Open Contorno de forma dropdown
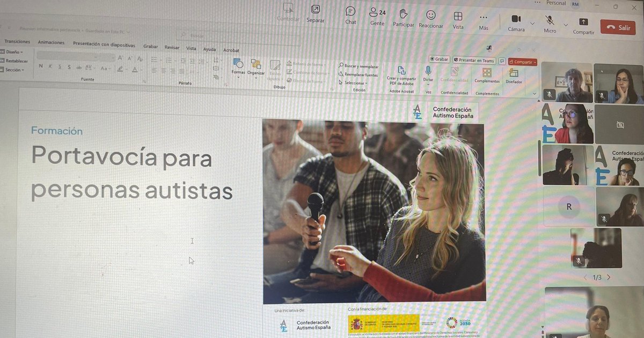Image resolution: width=644 pixels, height=338 pixels. [308, 73]
